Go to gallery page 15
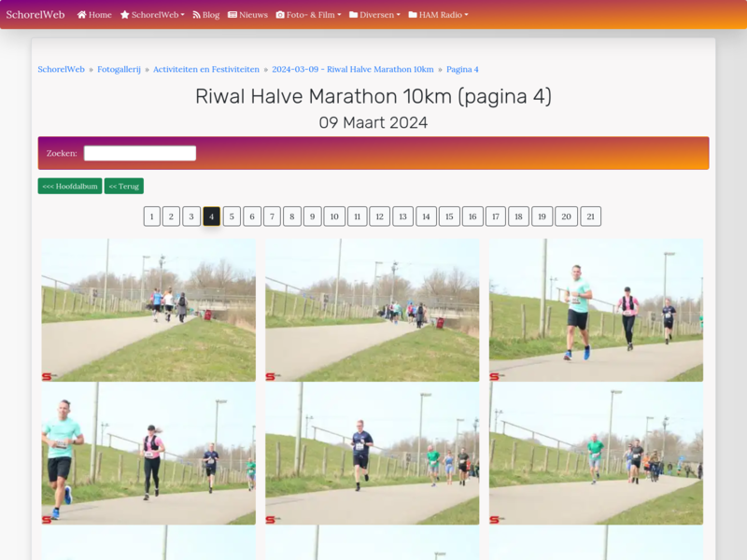This screenshot has width=747, height=560. 449,217
